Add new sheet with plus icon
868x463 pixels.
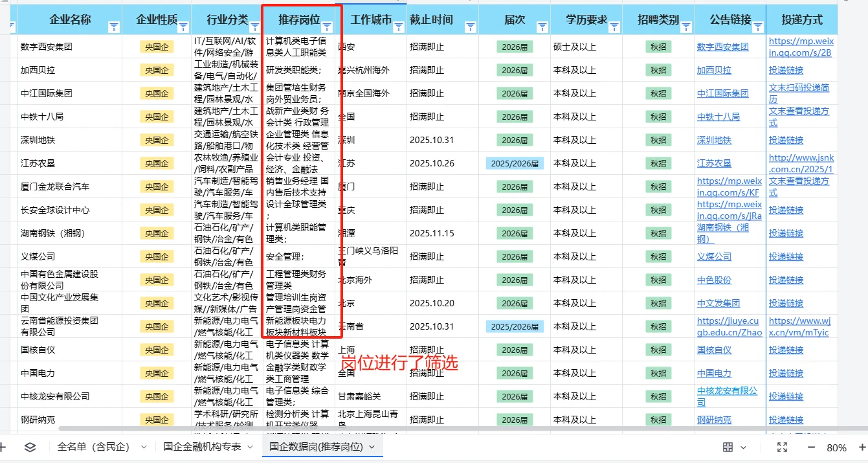tap(3, 447)
